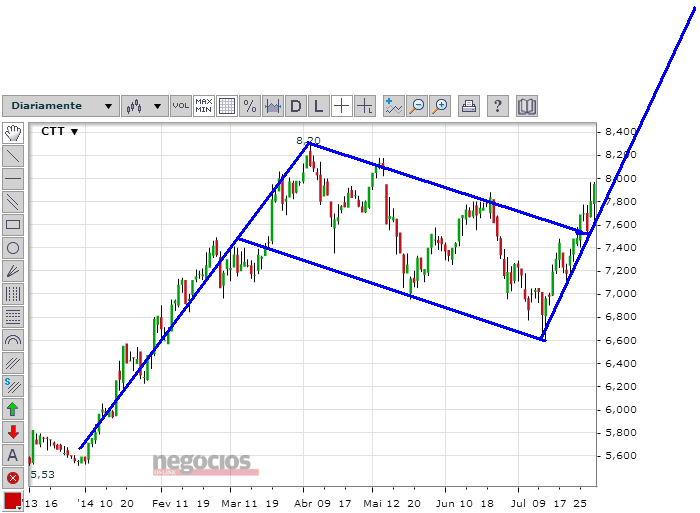Toggle the D button in toolbar
The image size is (700, 513).
[296, 106]
